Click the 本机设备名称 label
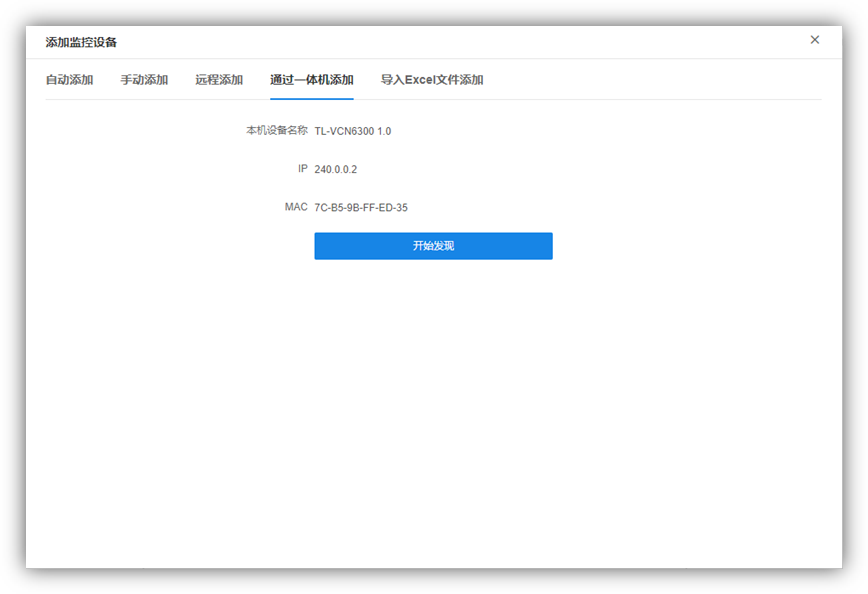Screen dimensions: 868x594 277,131
